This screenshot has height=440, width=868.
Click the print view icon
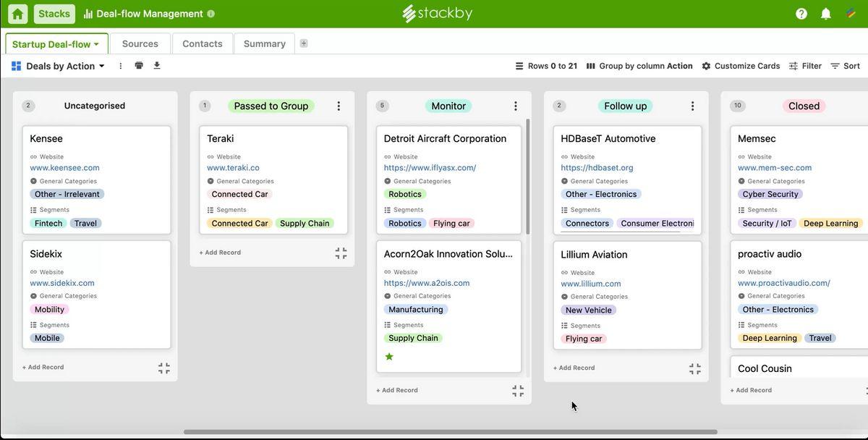tap(139, 66)
